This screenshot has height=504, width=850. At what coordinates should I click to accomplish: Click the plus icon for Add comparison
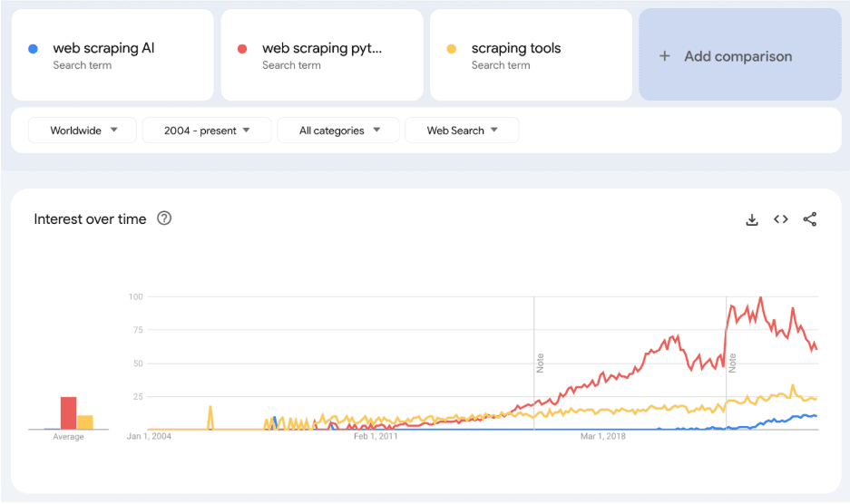tap(664, 56)
